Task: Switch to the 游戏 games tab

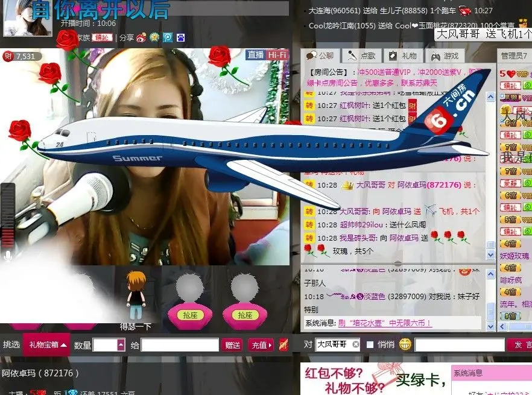Action: pos(445,55)
